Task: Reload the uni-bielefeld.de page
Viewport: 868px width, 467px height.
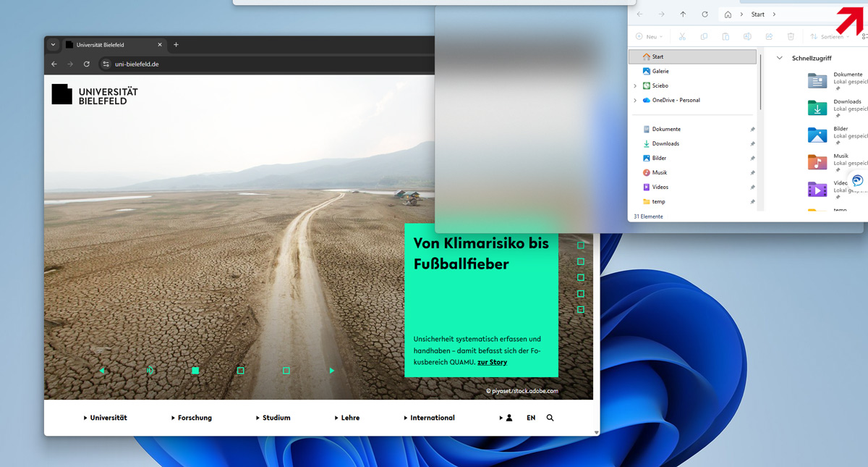Action: pos(87,64)
